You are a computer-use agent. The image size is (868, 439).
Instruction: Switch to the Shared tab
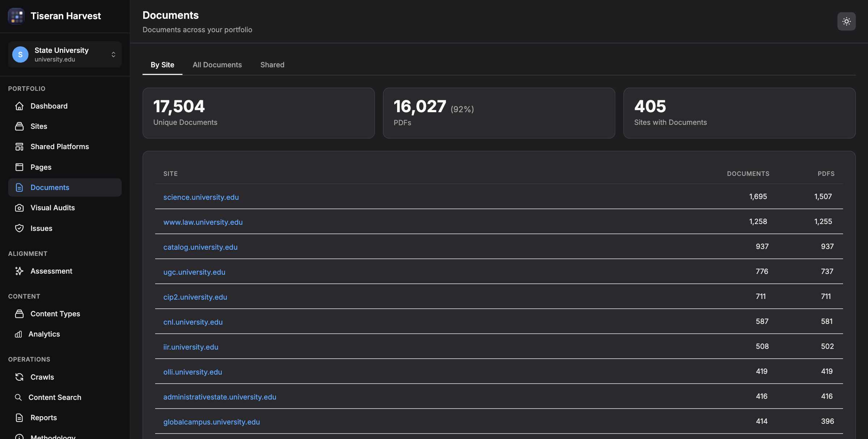click(272, 65)
